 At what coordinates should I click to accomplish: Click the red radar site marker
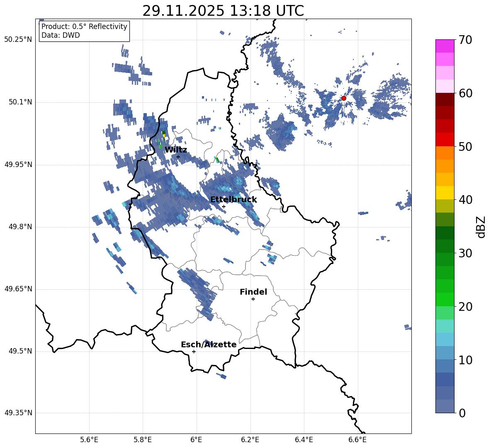point(343,98)
